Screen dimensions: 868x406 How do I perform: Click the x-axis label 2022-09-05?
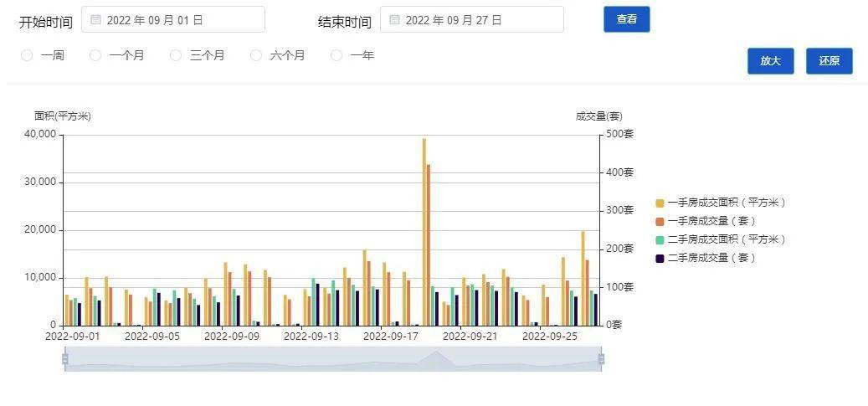pyautogui.click(x=152, y=336)
